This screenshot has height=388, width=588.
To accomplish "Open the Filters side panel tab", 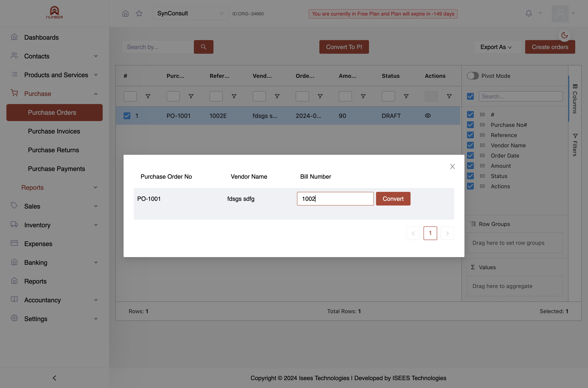I will (575, 145).
